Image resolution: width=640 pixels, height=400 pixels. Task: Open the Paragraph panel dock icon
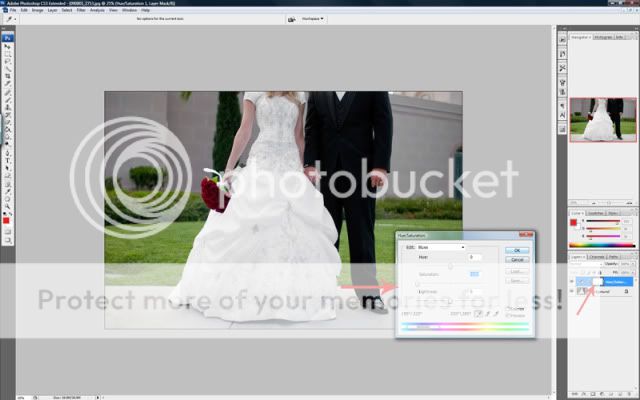coord(562,106)
